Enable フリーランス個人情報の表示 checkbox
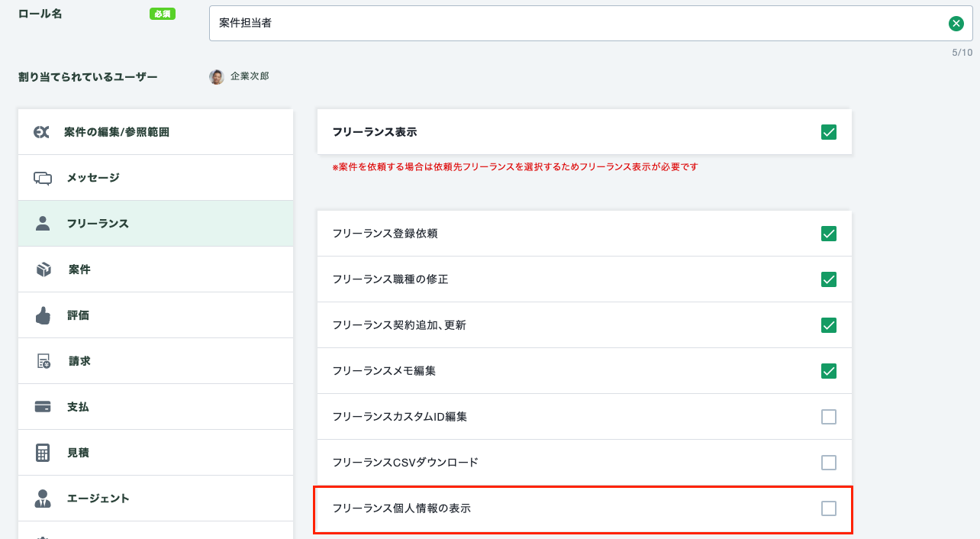This screenshot has width=980, height=539. point(829,508)
